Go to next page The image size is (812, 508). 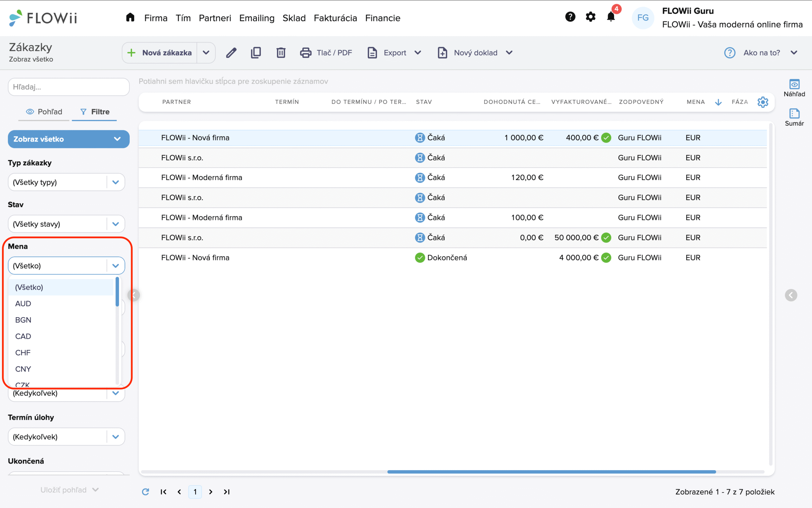pos(211,492)
